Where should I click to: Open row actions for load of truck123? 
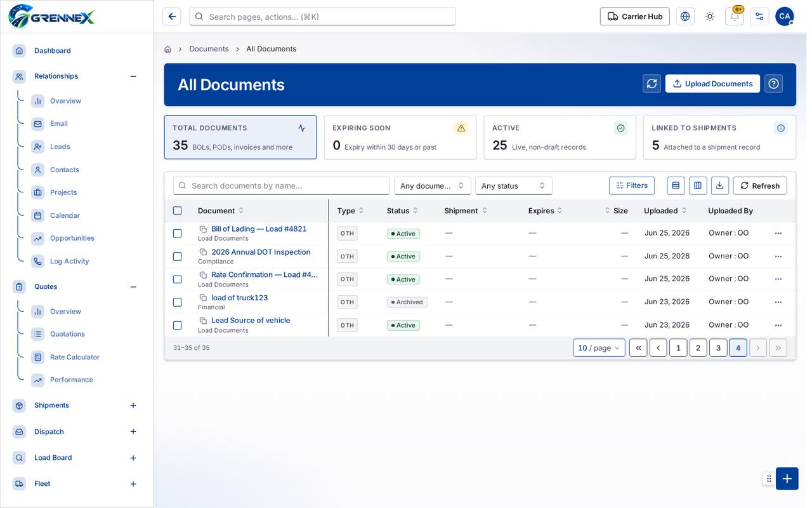(778, 302)
